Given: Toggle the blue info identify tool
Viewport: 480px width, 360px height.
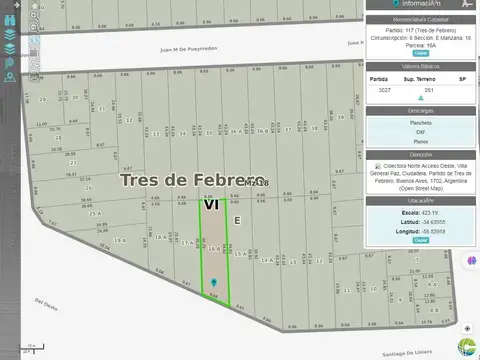Looking at the screenshot, I should click(34, 40).
